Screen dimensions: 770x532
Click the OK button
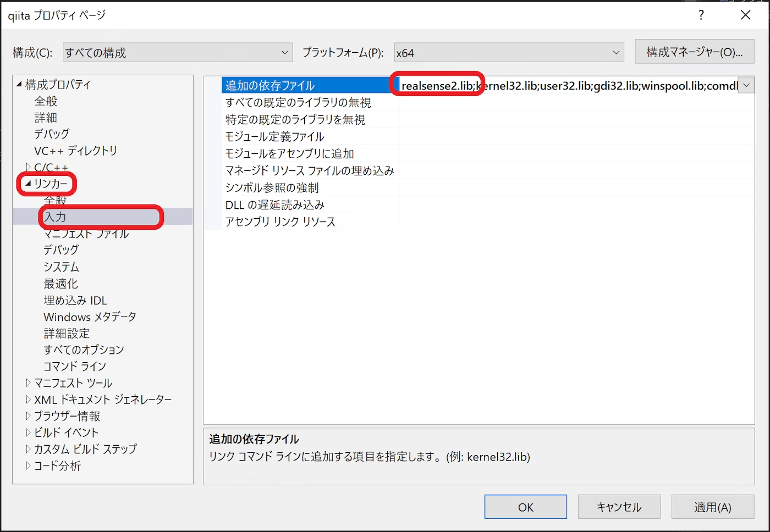(525, 506)
